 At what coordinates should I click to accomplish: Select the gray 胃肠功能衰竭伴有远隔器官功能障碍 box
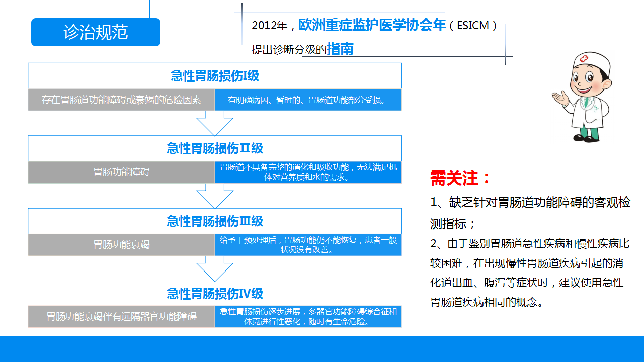pos(121,317)
